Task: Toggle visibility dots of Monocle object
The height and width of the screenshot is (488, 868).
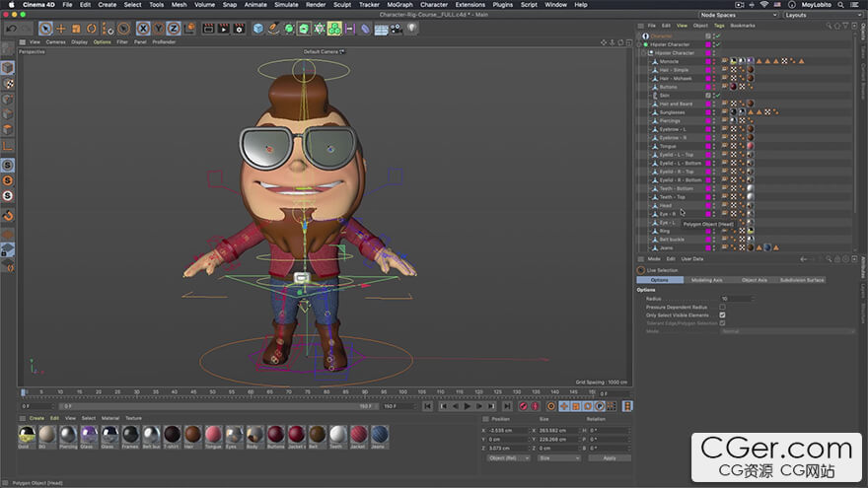Action: point(714,61)
